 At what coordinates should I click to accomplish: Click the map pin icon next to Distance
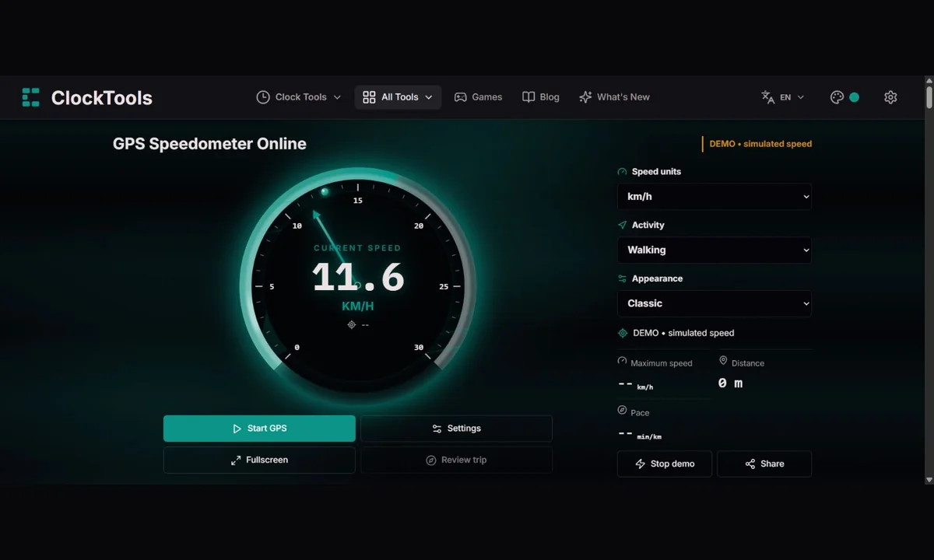723,361
